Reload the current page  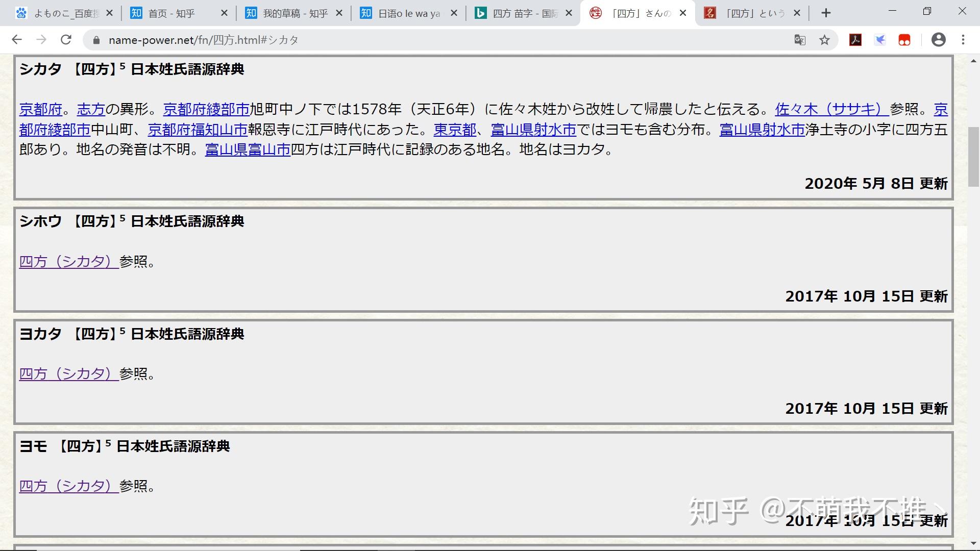(66, 40)
